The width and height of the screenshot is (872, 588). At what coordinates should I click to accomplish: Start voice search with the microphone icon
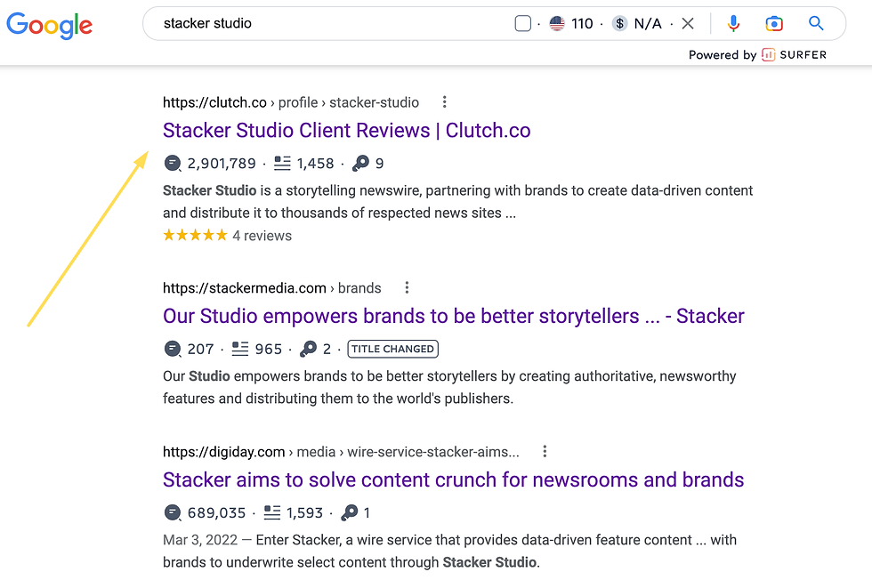[733, 23]
